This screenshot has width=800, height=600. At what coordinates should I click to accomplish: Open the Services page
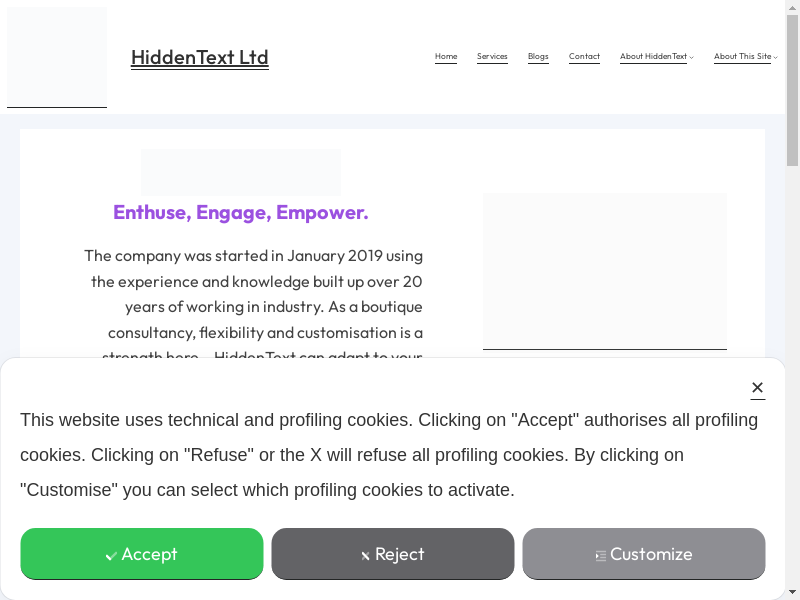(492, 57)
